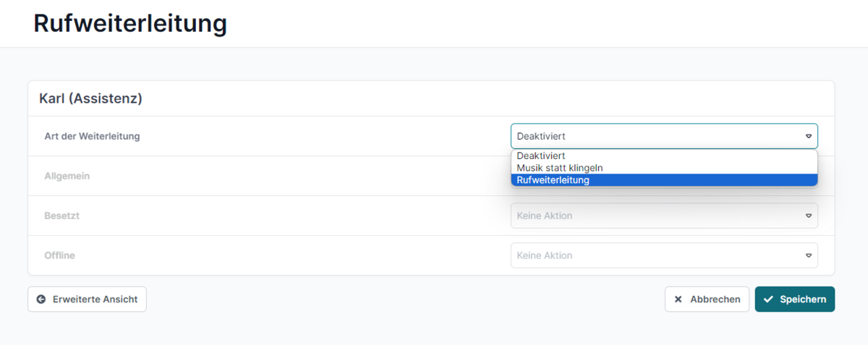This screenshot has width=868, height=345.
Task: Cancel with the Abbrechen button
Action: [x=707, y=299]
